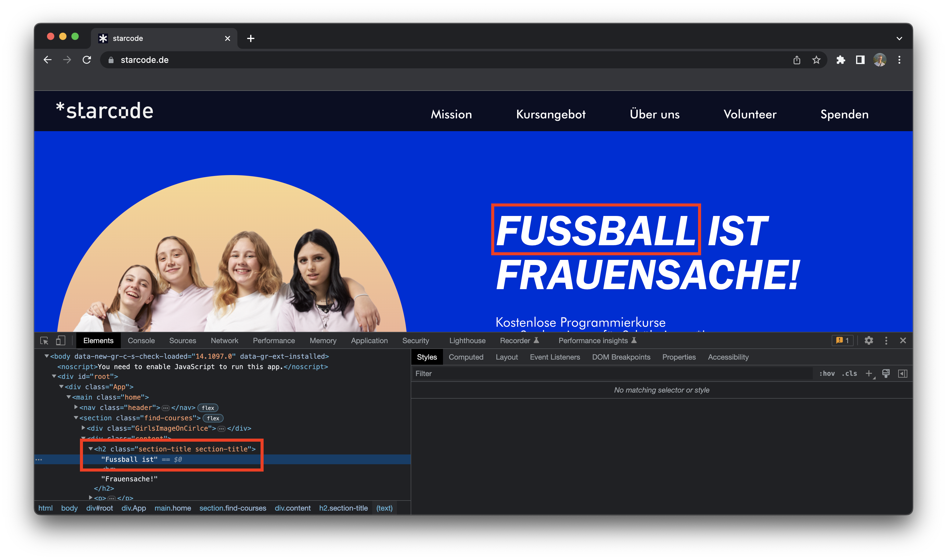Toggle computed styles sidebar icon
Viewport: 947px width, 560px height.
[x=903, y=373]
